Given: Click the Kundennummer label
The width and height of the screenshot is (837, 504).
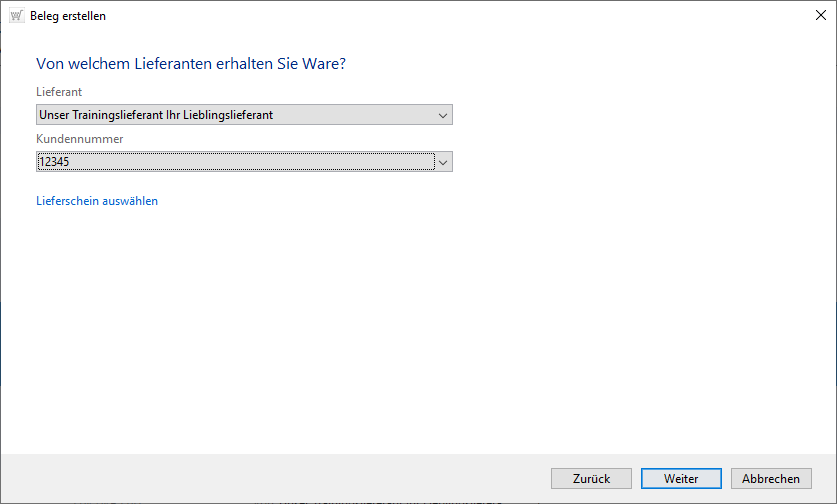Looking at the screenshot, I should pyautogui.click(x=80, y=139).
